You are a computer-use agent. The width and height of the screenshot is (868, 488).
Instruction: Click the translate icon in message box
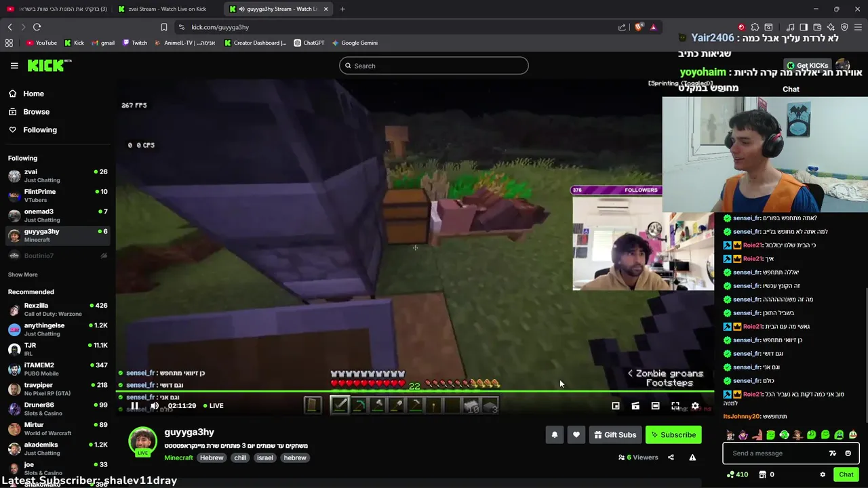tap(833, 453)
